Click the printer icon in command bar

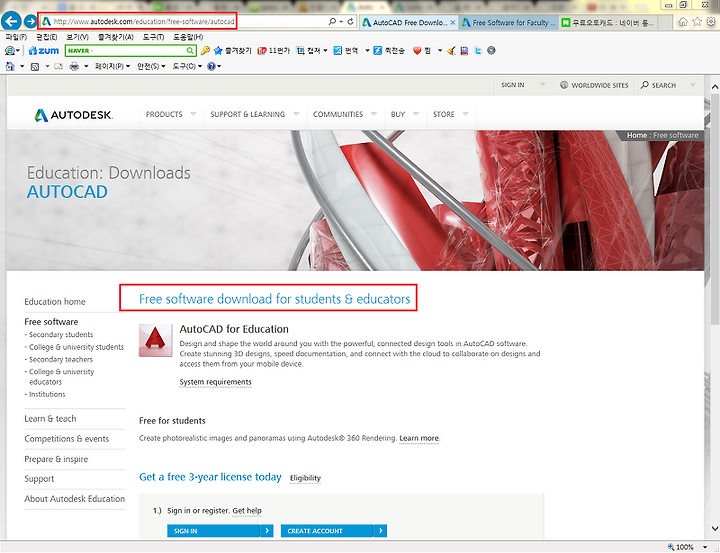pyautogui.click(x=74, y=67)
